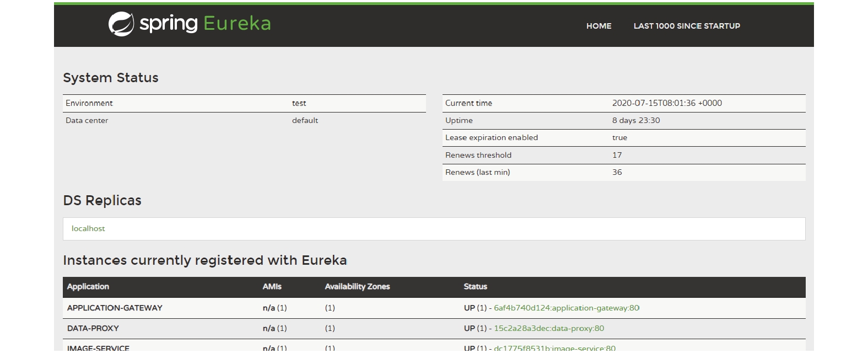Click the 2020-07-15T08:01:36 +0000 value
The width and height of the screenshot is (868, 353).
[x=667, y=103]
